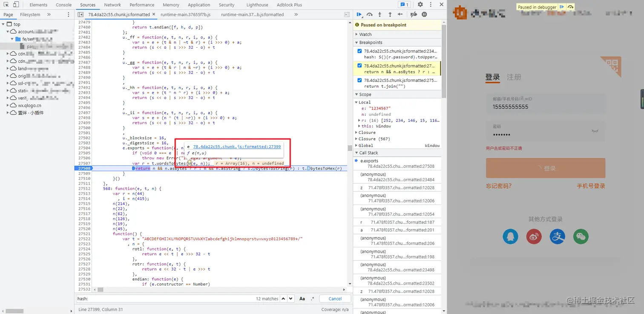Click 手机号登录 link

[591, 186]
